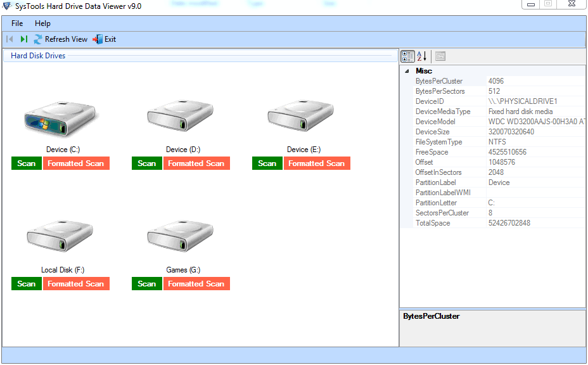Click the WDC WD3200AAJS model value
This screenshot has width=588, height=365.
pyautogui.click(x=536, y=122)
